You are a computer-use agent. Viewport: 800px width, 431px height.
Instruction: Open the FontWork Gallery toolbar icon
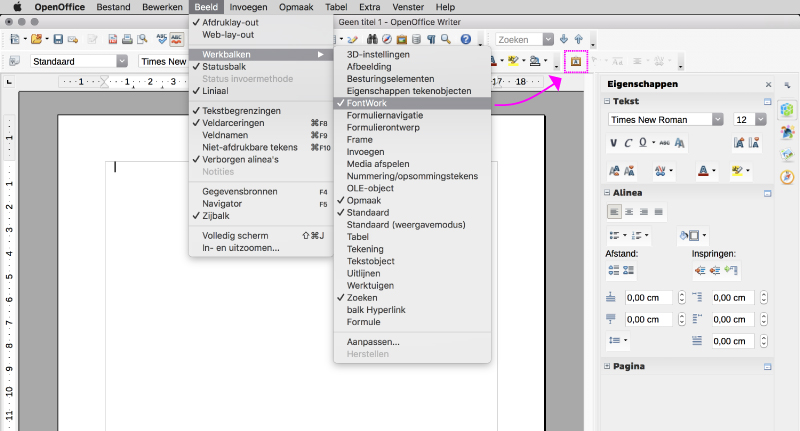(576, 61)
